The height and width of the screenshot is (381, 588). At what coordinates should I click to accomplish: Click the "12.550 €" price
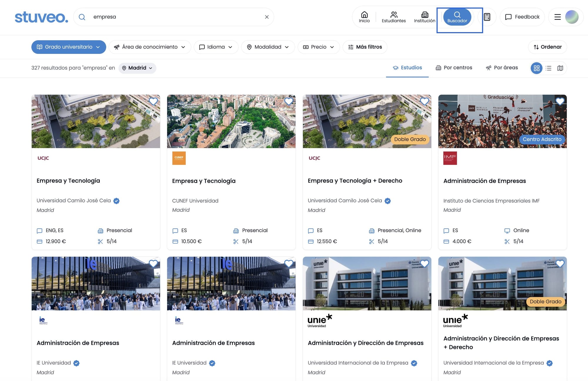(327, 241)
